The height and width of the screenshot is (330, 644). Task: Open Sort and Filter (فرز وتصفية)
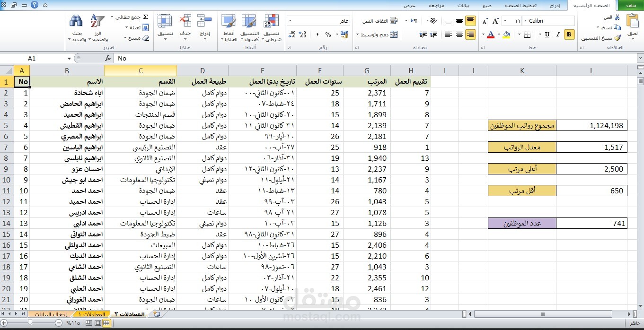tap(97, 28)
